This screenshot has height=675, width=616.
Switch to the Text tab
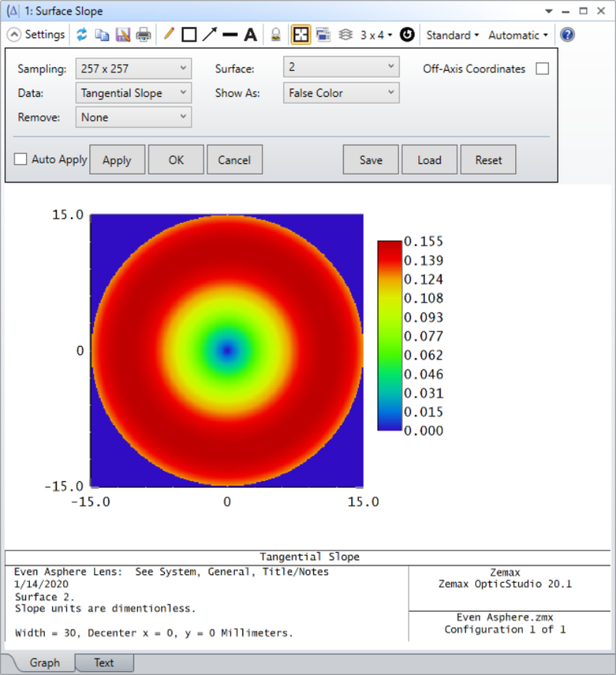tap(103, 663)
